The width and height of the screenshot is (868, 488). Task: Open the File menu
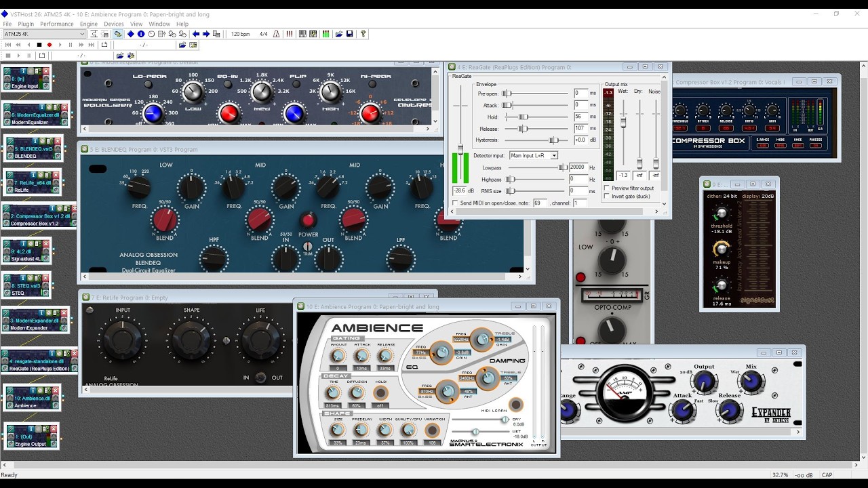point(7,24)
